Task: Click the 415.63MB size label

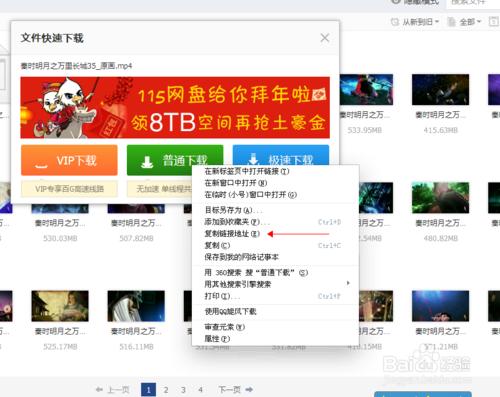Action: coord(440,130)
